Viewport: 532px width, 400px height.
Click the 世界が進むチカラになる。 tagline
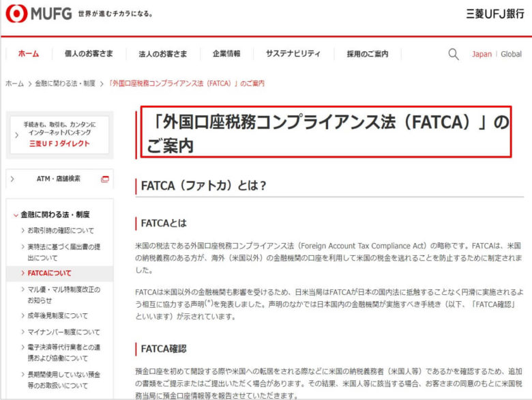115,14
